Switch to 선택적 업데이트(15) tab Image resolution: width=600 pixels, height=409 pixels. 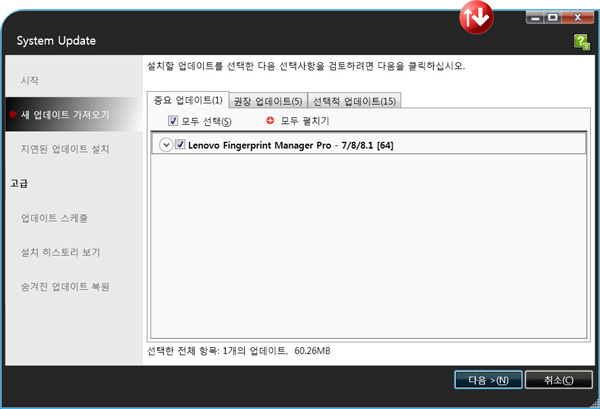(354, 101)
